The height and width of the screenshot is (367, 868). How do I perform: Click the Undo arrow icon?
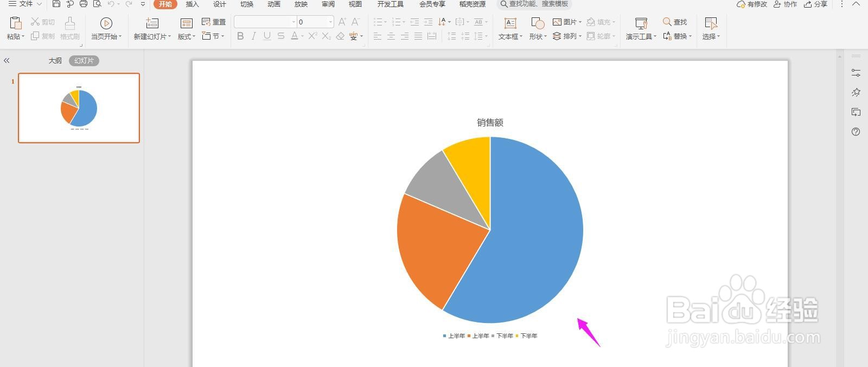111,4
